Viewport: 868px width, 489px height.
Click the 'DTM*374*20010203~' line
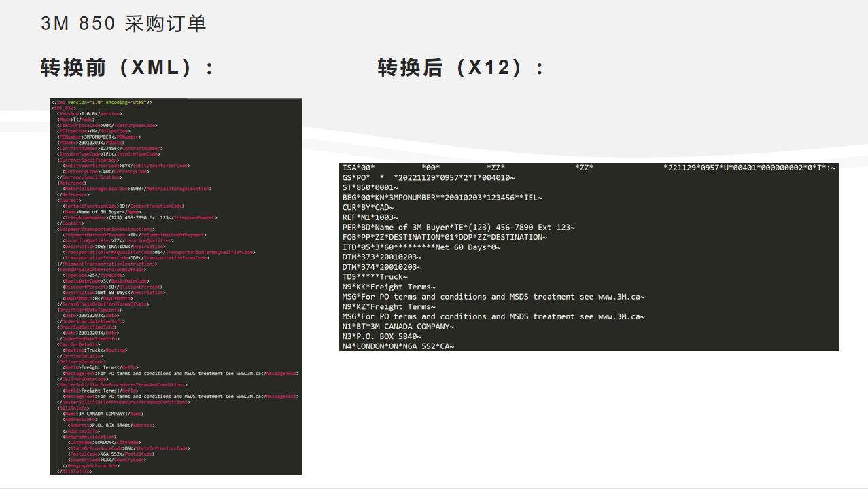pyautogui.click(x=381, y=267)
